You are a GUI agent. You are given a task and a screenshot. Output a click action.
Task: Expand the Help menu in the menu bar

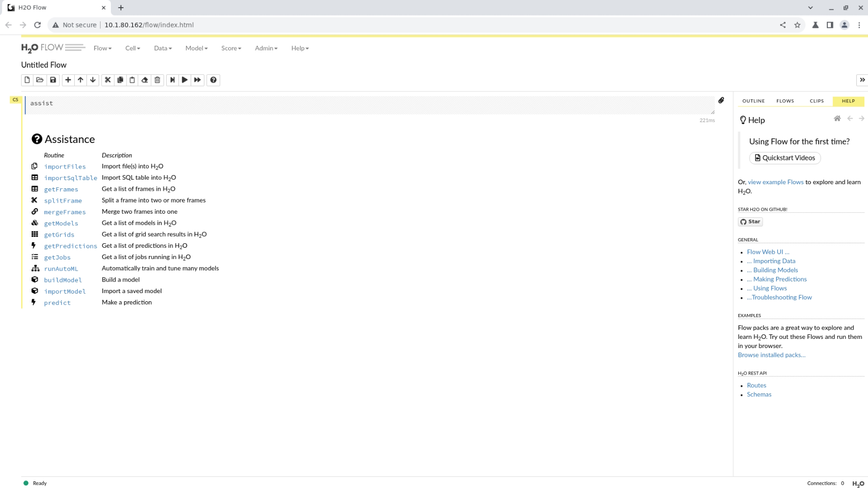tap(300, 48)
